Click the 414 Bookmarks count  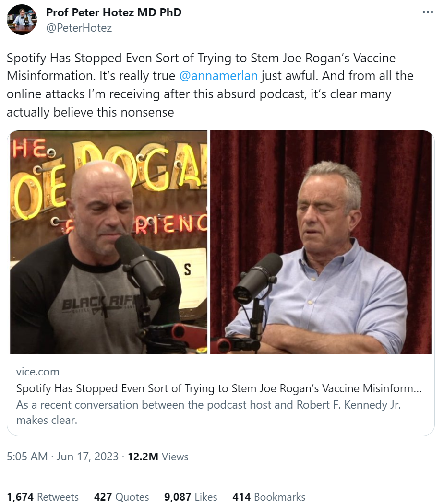coord(269,497)
